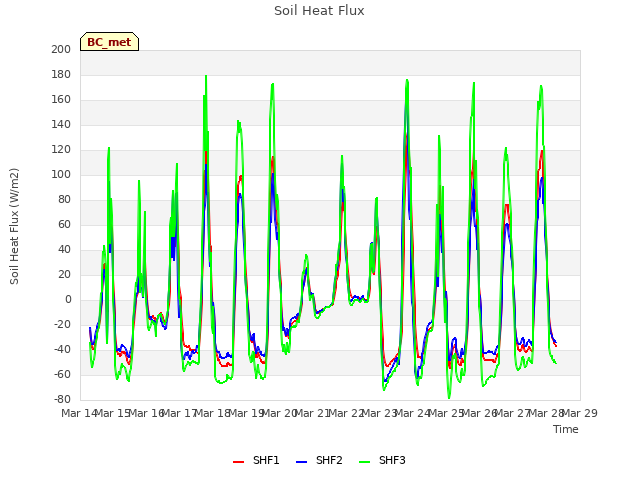Screen dimensions: 640x480
Task: Toggle SHF3 series in legend
Action: [x=382, y=460]
